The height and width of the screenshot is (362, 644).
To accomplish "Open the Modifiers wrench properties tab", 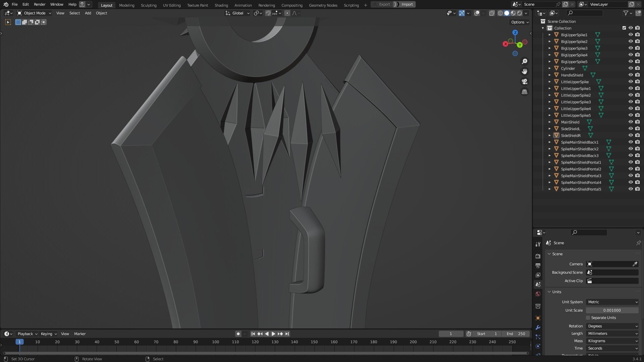I will [538, 327].
